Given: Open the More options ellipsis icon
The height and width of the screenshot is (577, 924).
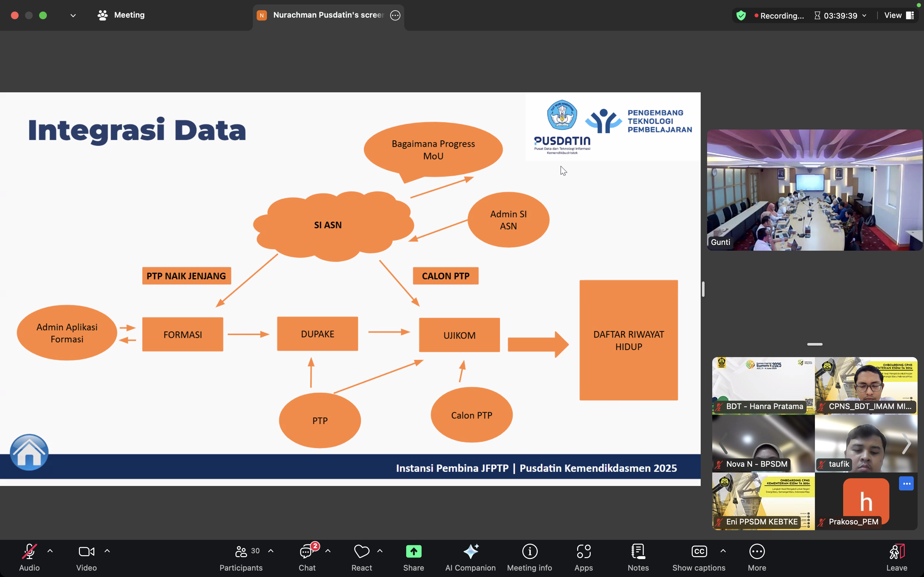Looking at the screenshot, I should tap(757, 551).
